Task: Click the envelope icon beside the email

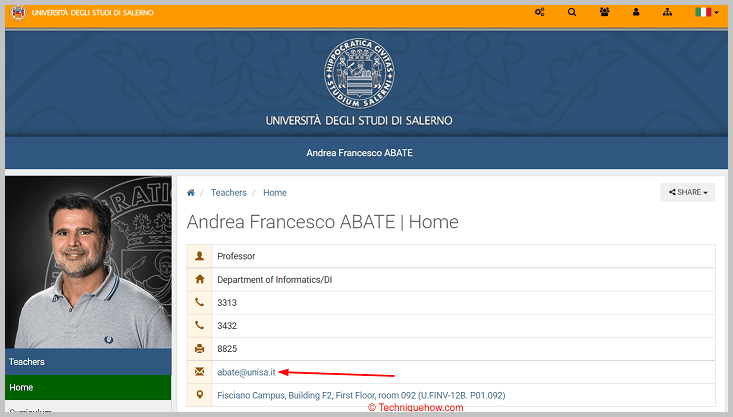Action: click(x=200, y=372)
